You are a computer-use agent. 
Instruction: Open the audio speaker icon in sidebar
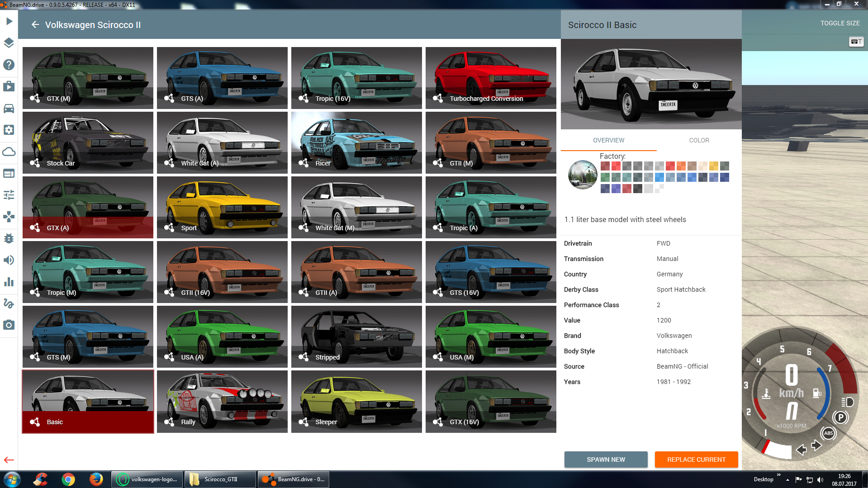point(9,260)
